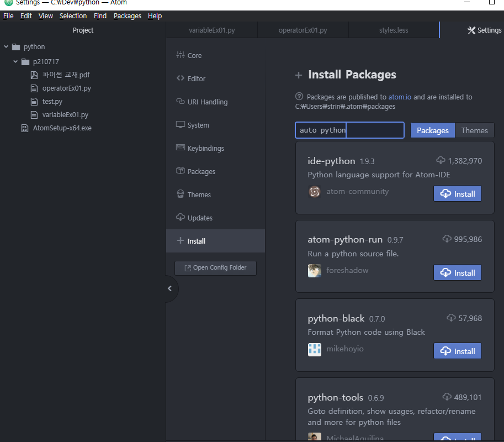Open the atom.io link
The width and height of the screenshot is (504, 442).
click(400, 97)
